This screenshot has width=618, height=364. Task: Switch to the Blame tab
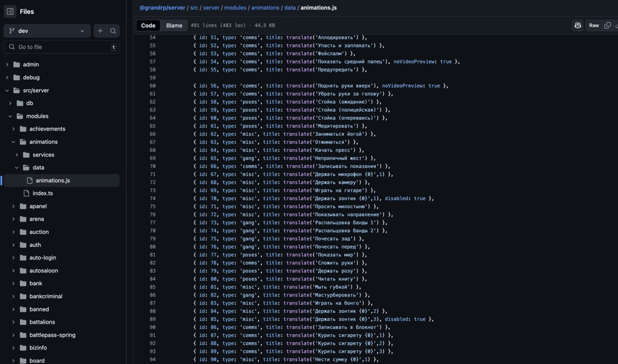tap(174, 25)
